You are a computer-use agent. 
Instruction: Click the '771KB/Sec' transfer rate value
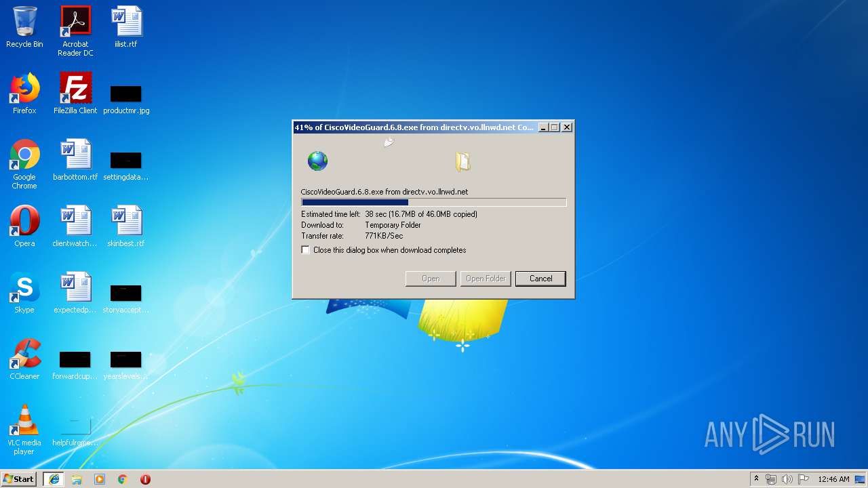384,236
